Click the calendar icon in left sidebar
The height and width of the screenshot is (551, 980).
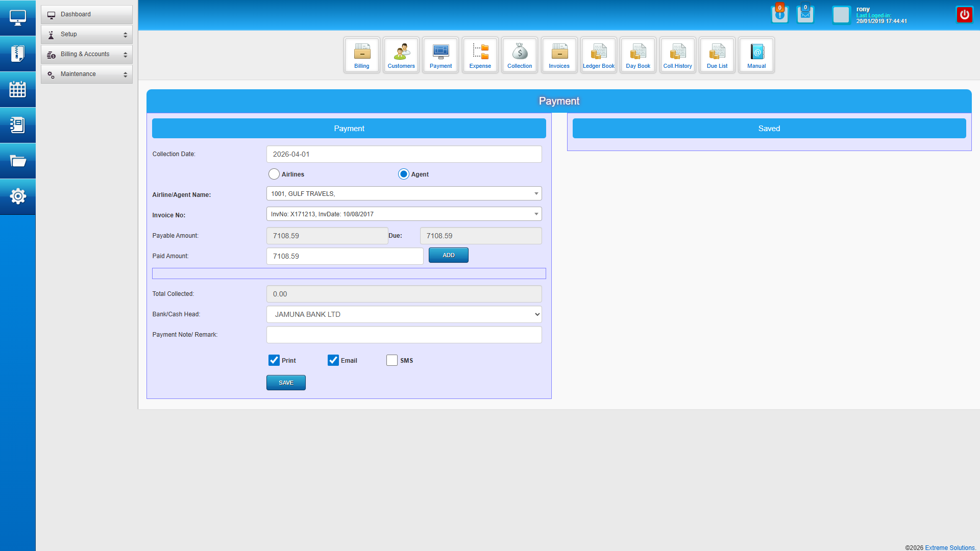18,89
